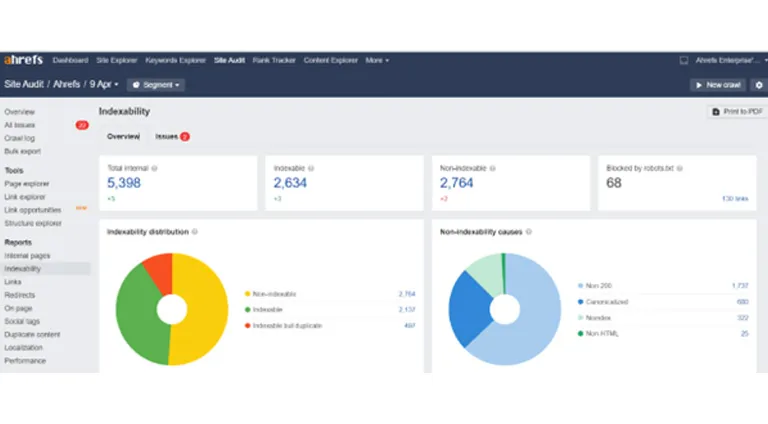
Task: Open Duplicate content report
Action: (32, 335)
